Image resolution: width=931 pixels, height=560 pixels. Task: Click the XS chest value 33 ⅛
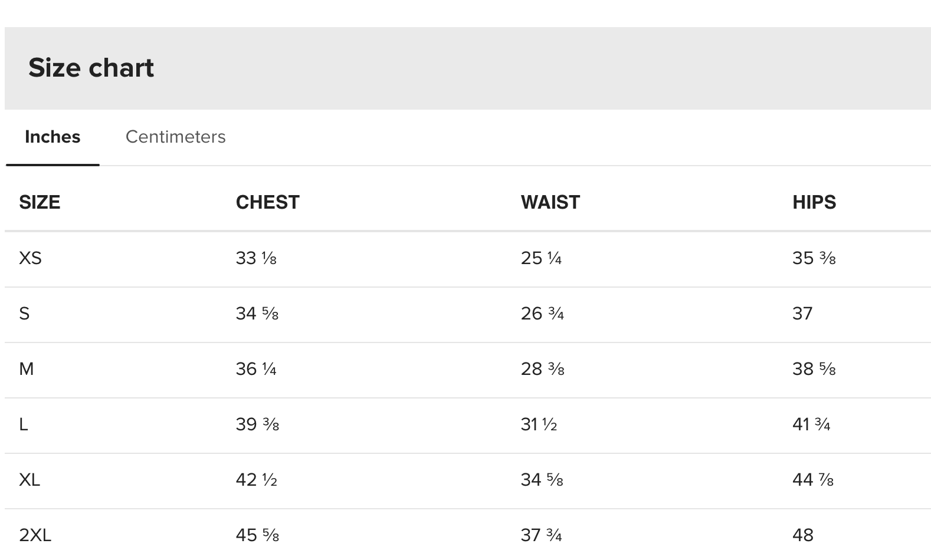256,258
